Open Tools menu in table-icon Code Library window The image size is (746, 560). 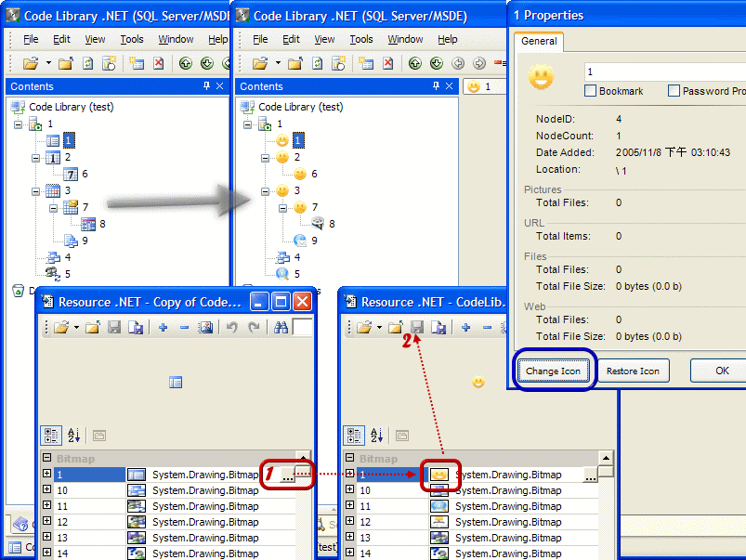tap(131, 39)
